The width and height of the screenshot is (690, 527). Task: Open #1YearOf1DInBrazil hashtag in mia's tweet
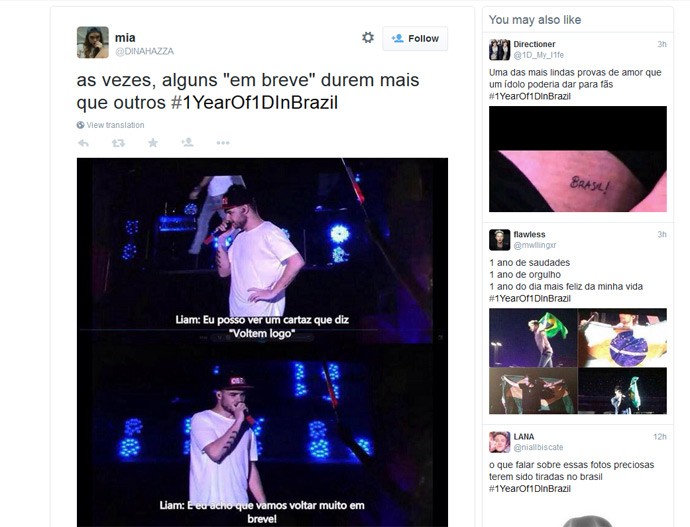[x=254, y=102]
